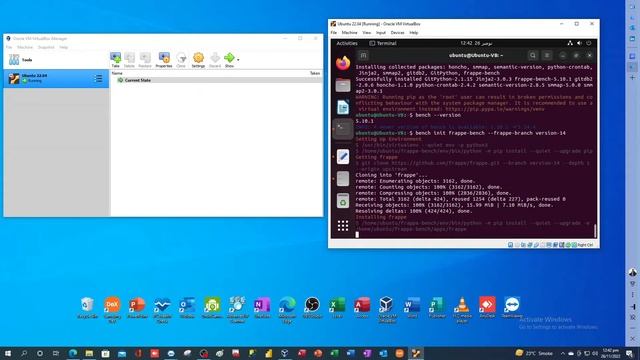
Task: Open View menu in Ubuntu VM window
Action: [367, 33]
